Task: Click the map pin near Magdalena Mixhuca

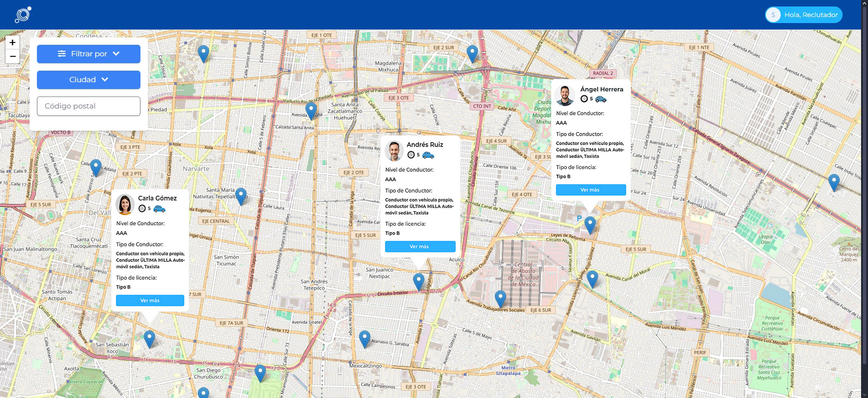Action: 472,53
